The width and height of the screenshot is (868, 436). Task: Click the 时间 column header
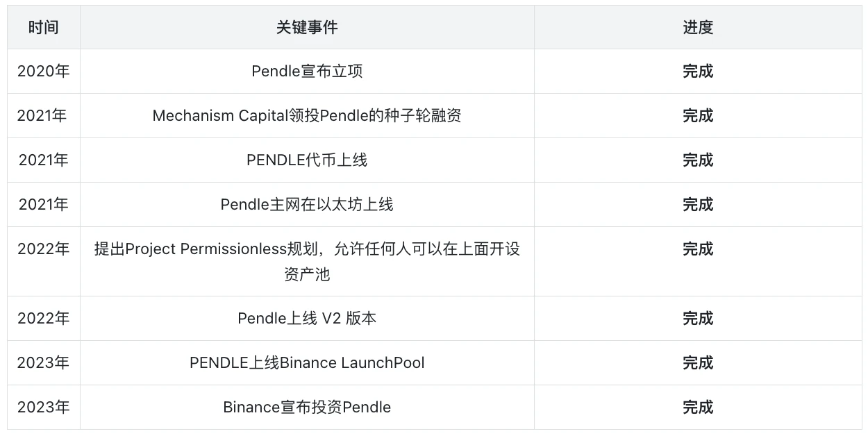coord(43,27)
